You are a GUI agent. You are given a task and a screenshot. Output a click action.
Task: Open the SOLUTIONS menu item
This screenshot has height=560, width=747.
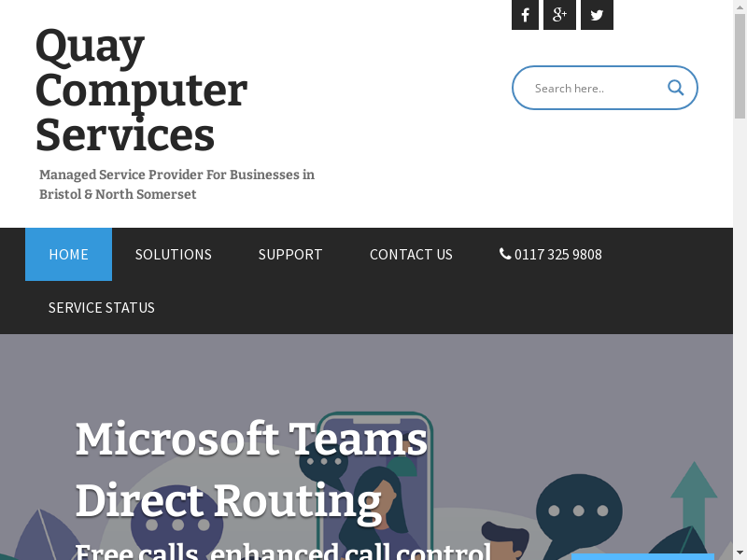point(173,254)
